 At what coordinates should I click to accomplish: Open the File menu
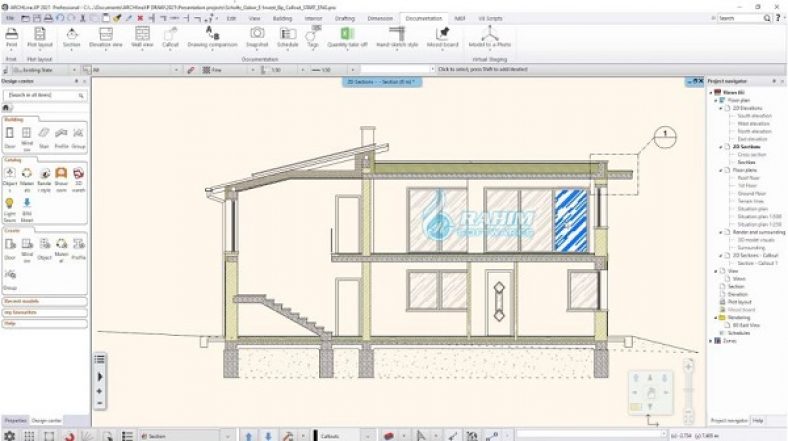tap(10, 18)
